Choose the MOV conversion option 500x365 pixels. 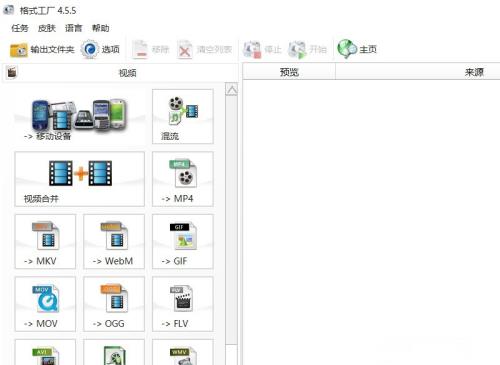coord(45,304)
